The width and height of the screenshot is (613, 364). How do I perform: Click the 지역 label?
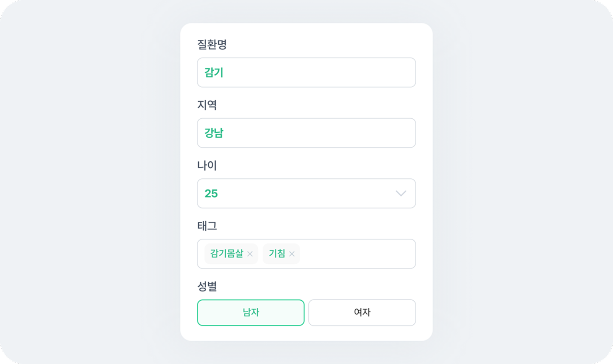(x=207, y=105)
